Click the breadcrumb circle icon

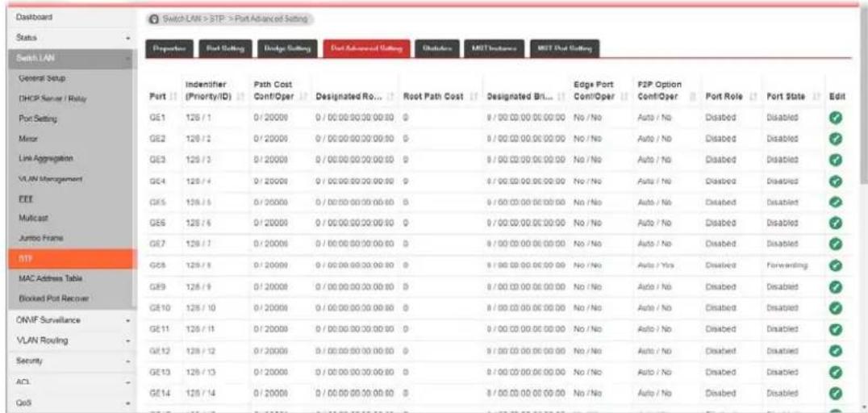[x=153, y=19]
